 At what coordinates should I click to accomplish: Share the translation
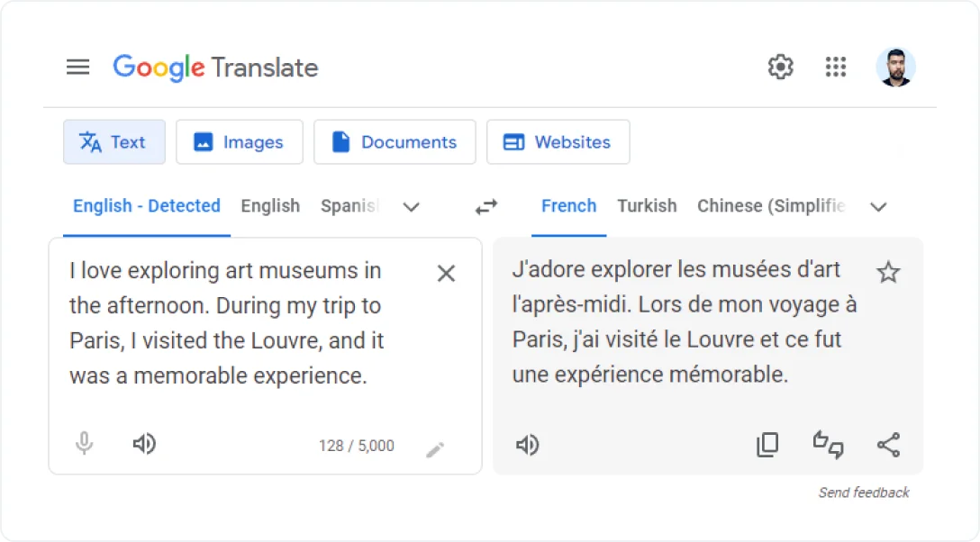[x=889, y=444]
